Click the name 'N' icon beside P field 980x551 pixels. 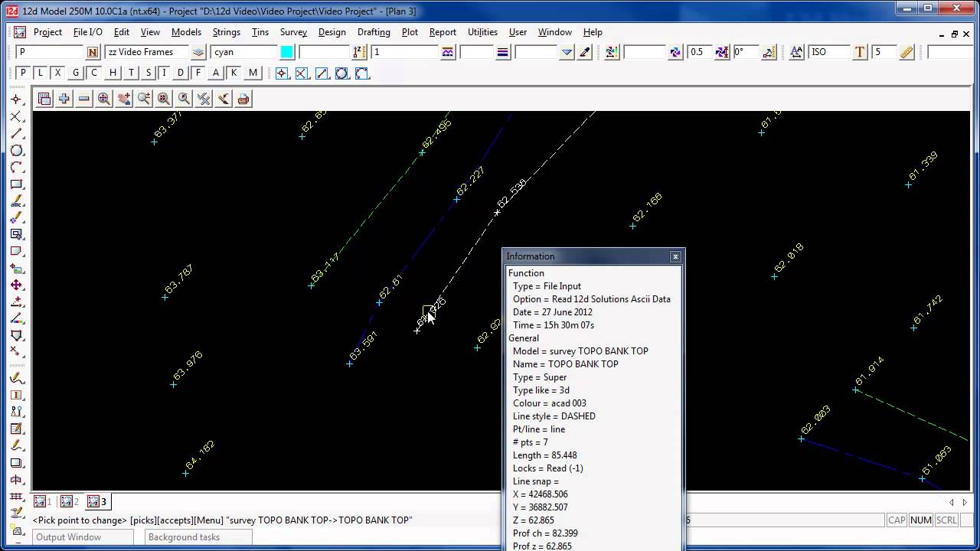coord(93,52)
